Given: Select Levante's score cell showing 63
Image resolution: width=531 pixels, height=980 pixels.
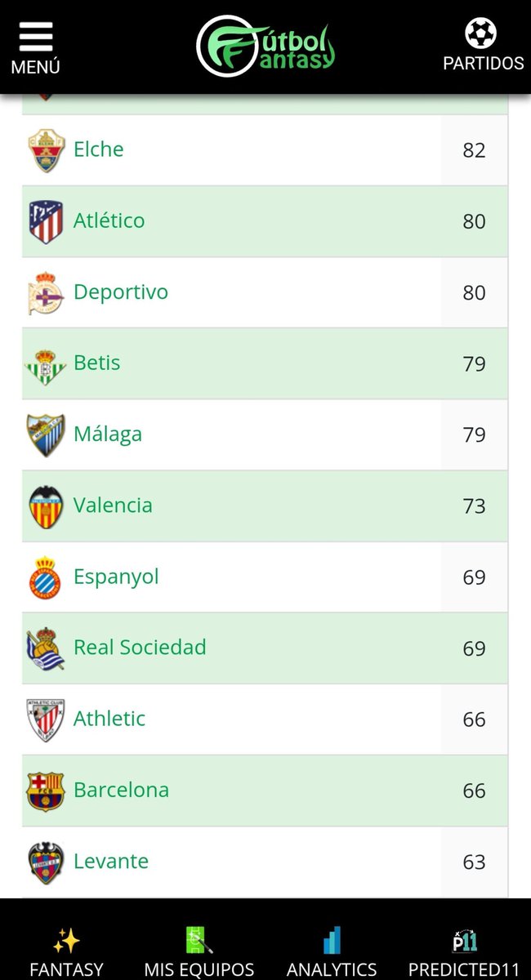Looking at the screenshot, I should point(474,862).
